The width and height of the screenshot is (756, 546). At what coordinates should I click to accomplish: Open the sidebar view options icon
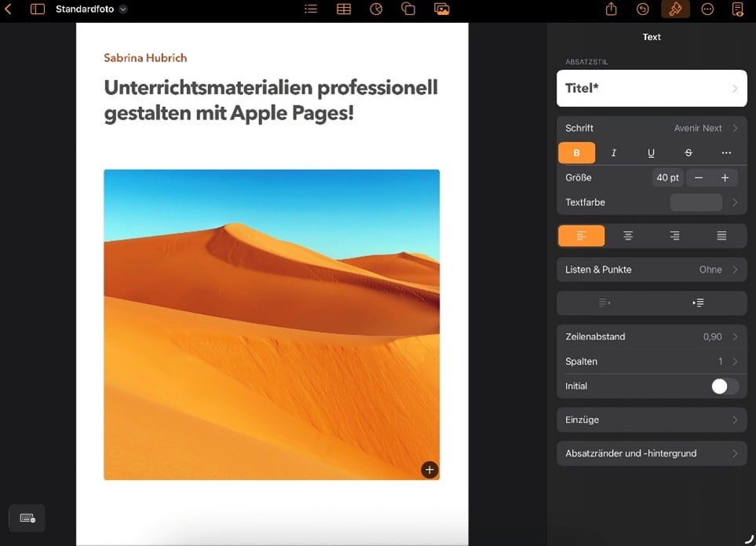38,9
